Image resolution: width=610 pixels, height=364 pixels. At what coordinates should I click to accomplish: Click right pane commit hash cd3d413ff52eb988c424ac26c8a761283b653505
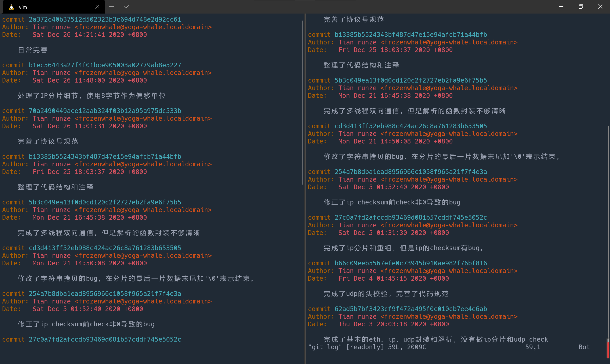pyautogui.click(x=411, y=126)
